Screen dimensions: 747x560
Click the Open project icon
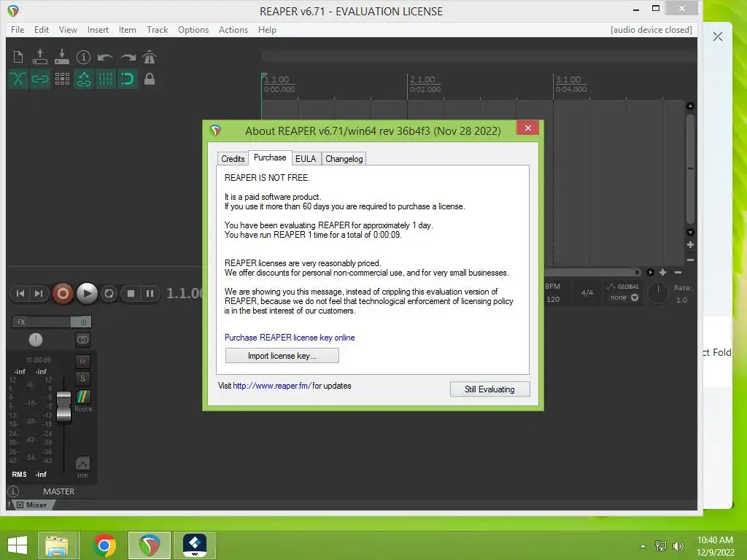(x=40, y=57)
